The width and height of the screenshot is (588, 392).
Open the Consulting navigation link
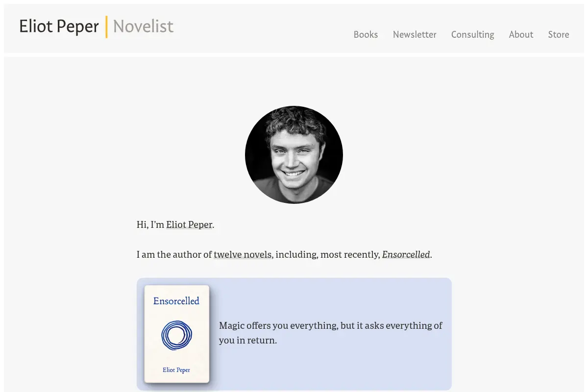472,34
